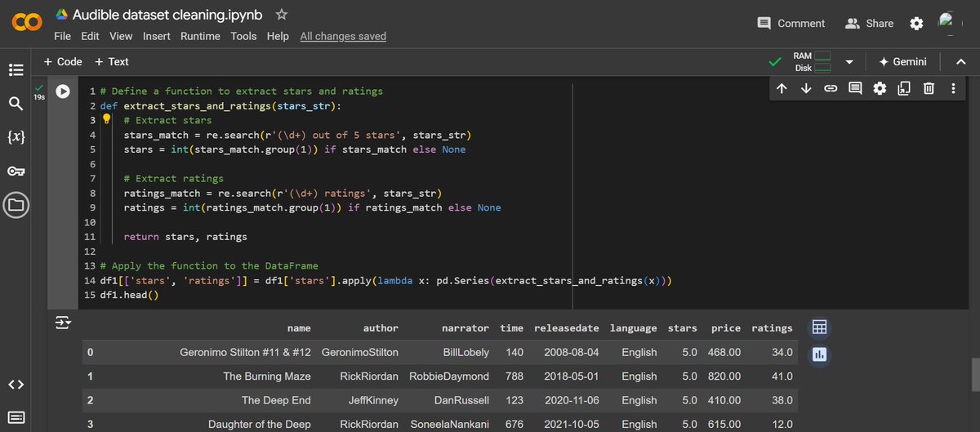Image resolution: width=980 pixels, height=432 pixels.
Task: Open the Insert menu
Action: 157,36
